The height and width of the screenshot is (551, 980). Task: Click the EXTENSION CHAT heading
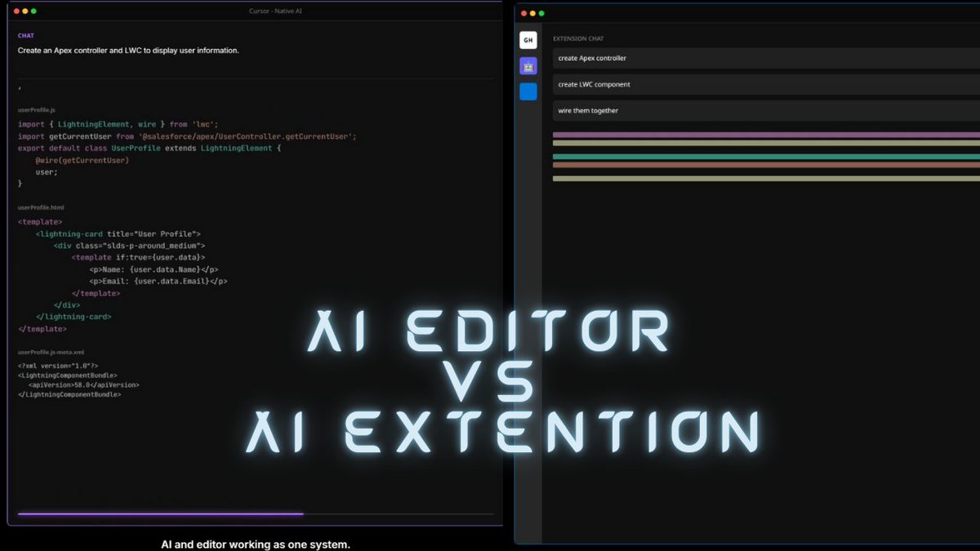coord(578,38)
